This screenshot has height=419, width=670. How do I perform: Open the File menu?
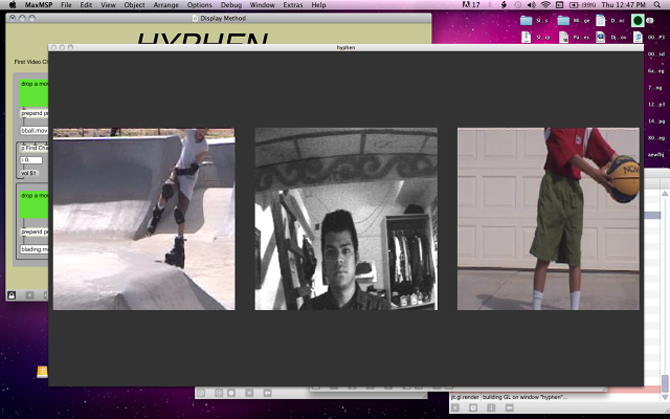pyautogui.click(x=66, y=5)
